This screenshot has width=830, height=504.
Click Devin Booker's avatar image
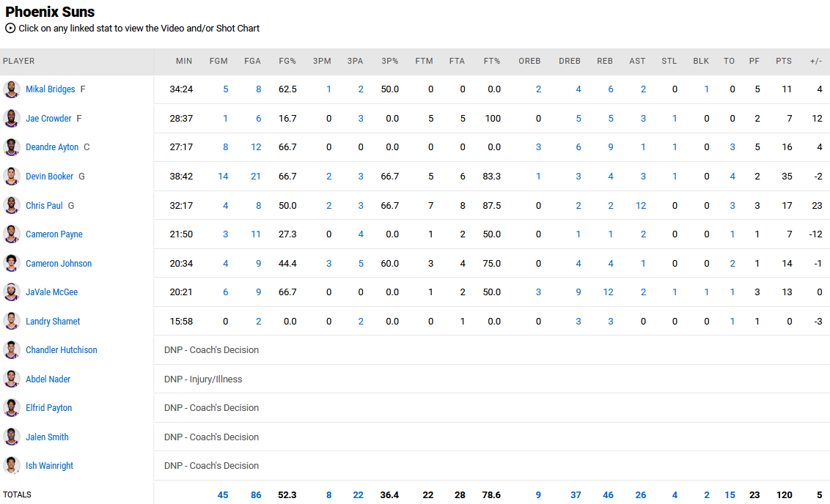(11, 177)
